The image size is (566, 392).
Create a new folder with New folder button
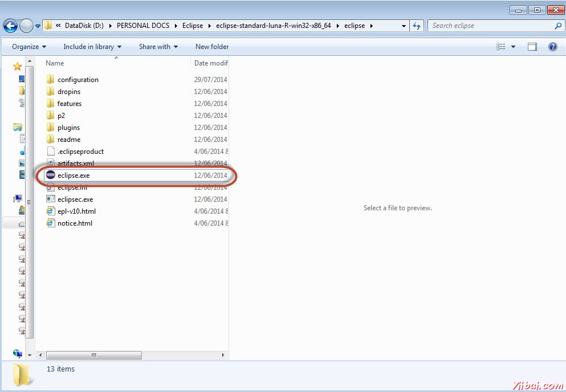211,46
